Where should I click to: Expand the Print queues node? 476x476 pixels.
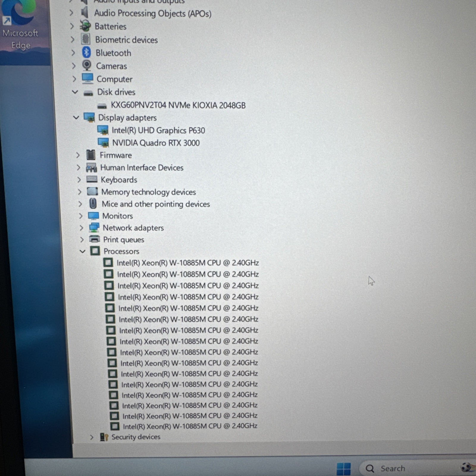click(82, 239)
